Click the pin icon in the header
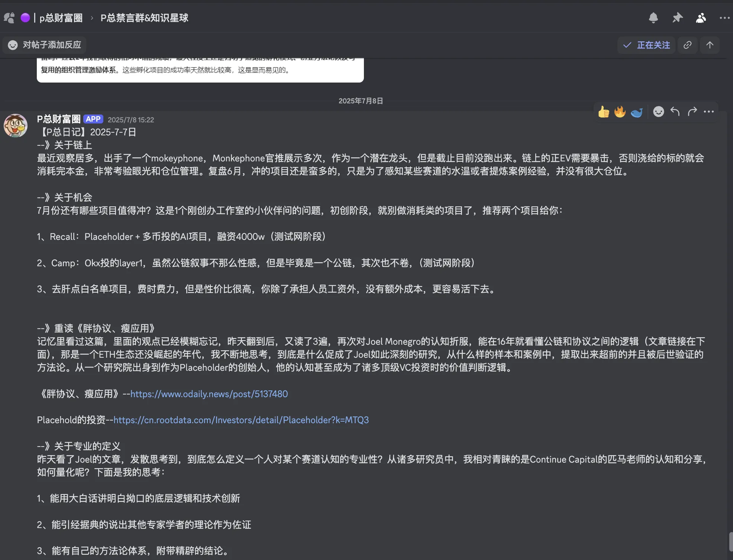The image size is (733, 560). click(x=677, y=17)
